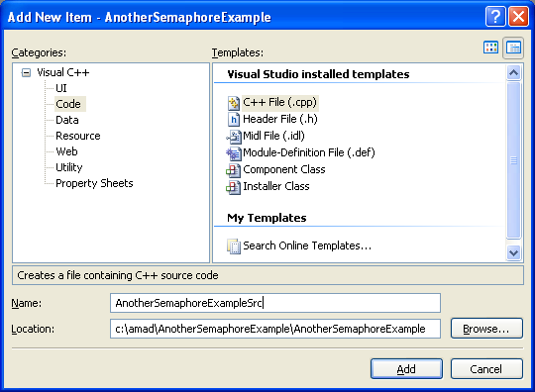Collapse the Visual C++ category node
The image size is (535, 392).
point(26,72)
